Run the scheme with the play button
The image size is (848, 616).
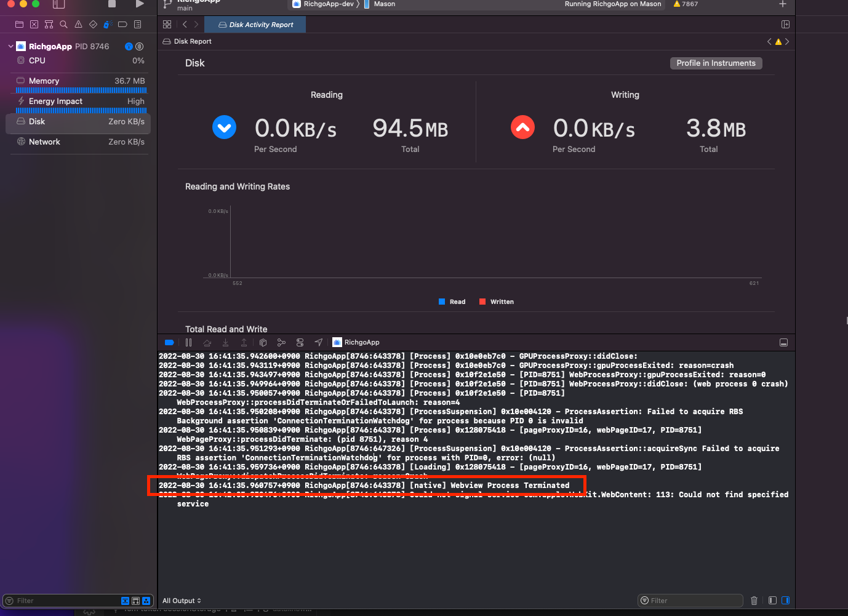pyautogui.click(x=140, y=4)
